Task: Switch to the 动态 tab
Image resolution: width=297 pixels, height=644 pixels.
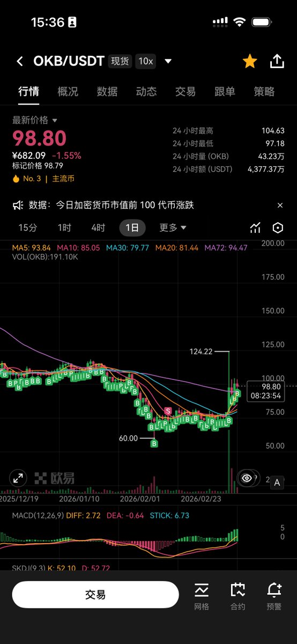Action: tap(146, 92)
